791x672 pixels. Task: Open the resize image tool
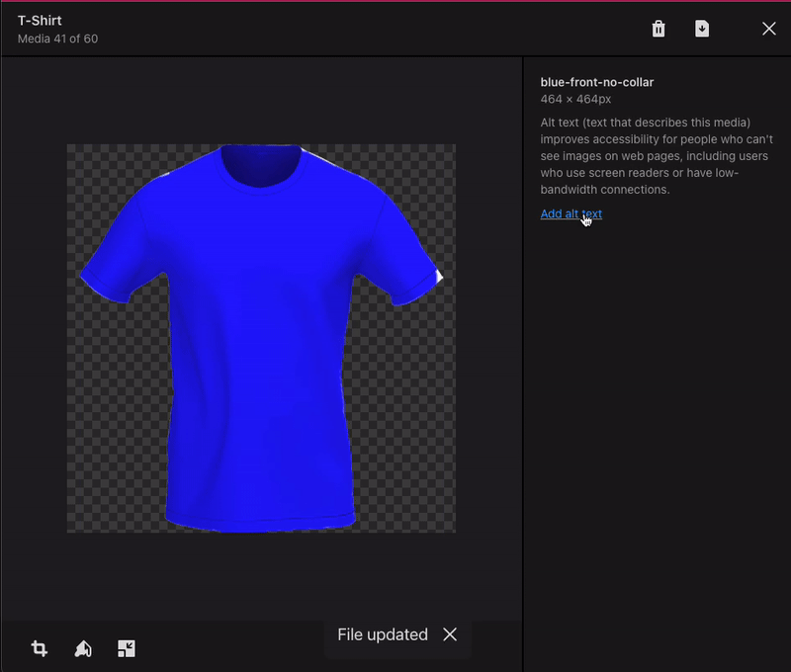127,648
